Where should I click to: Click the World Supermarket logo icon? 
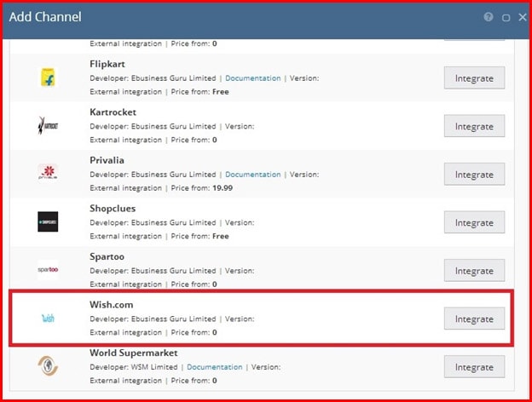[48, 365]
